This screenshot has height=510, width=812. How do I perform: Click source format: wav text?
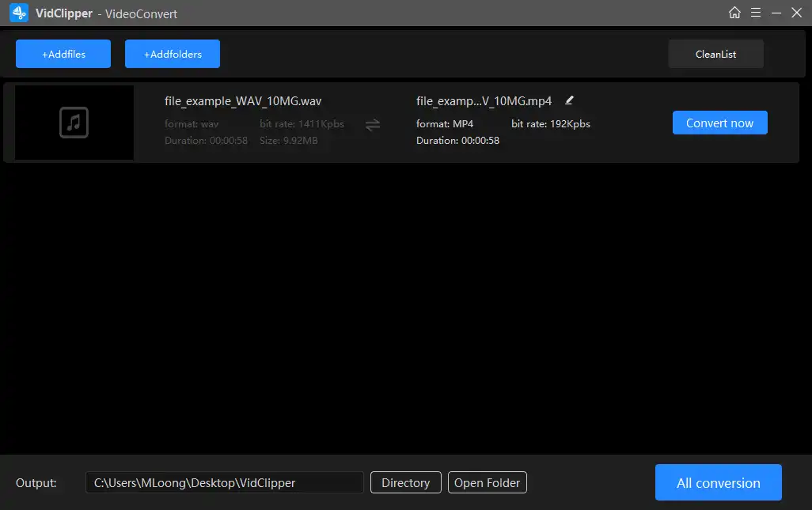click(x=192, y=123)
